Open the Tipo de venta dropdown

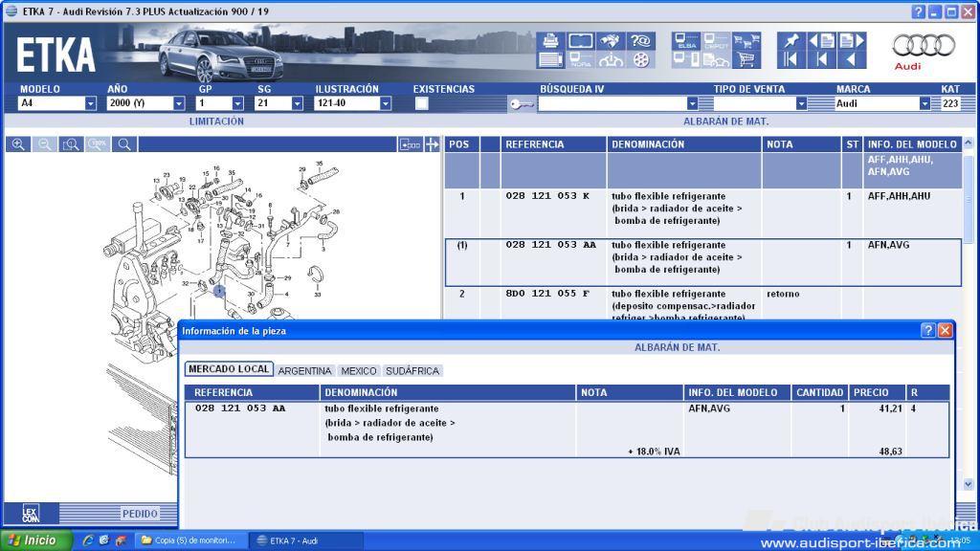(x=801, y=103)
